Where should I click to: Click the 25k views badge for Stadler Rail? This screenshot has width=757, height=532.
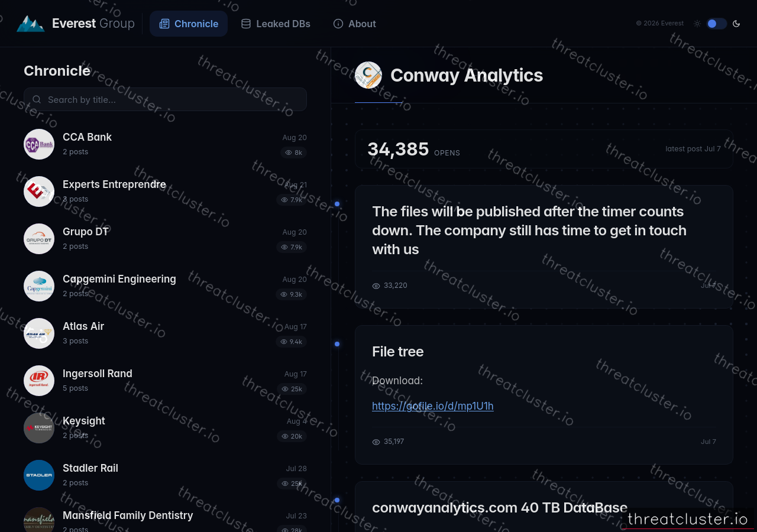coord(292,484)
